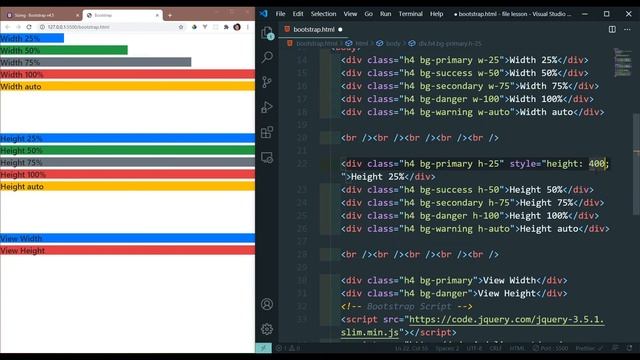The image size is (640, 360).
Task: Click the 400 height value in code
Action: [597, 164]
